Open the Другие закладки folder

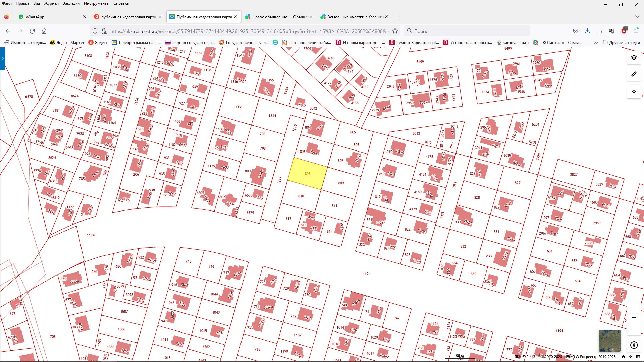[621, 42]
